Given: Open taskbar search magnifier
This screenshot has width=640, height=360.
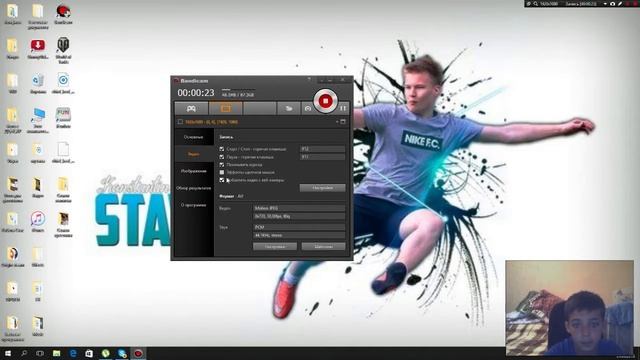Looking at the screenshot, I should pos(24,353).
